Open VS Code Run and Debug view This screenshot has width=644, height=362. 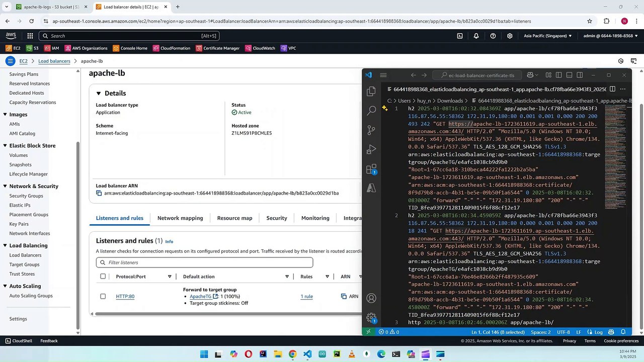pyautogui.click(x=371, y=149)
